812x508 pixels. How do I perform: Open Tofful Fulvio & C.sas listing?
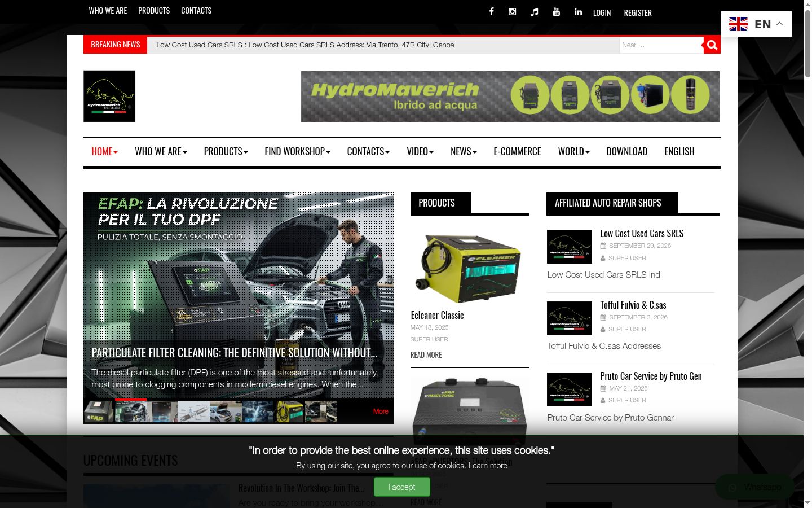click(x=633, y=305)
